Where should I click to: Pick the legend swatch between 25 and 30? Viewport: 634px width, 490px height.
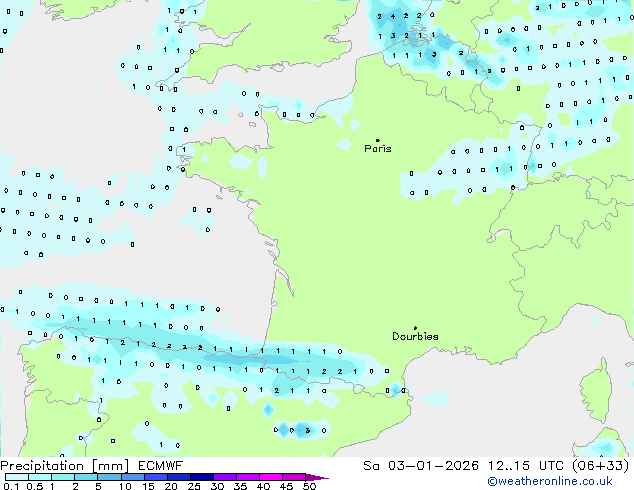[x=201, y=477]
